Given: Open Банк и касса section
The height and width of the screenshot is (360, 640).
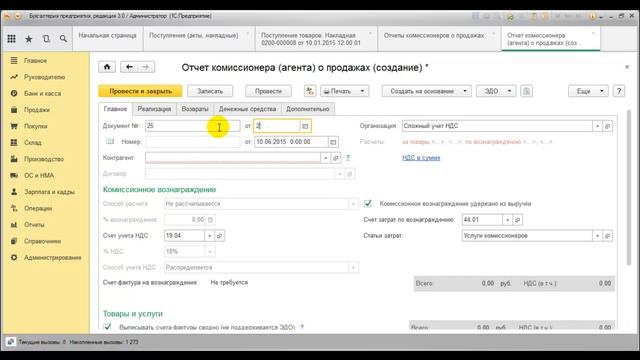Looking at the screenshot, I should (x=42, y=93).
